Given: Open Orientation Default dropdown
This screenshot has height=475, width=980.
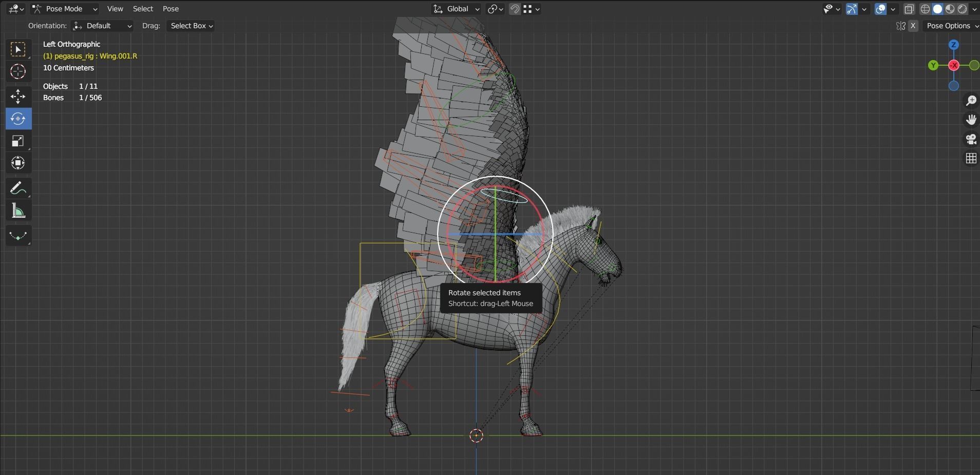Looking at the screenshot, I should pyautogui.click(x=102, y=26).
